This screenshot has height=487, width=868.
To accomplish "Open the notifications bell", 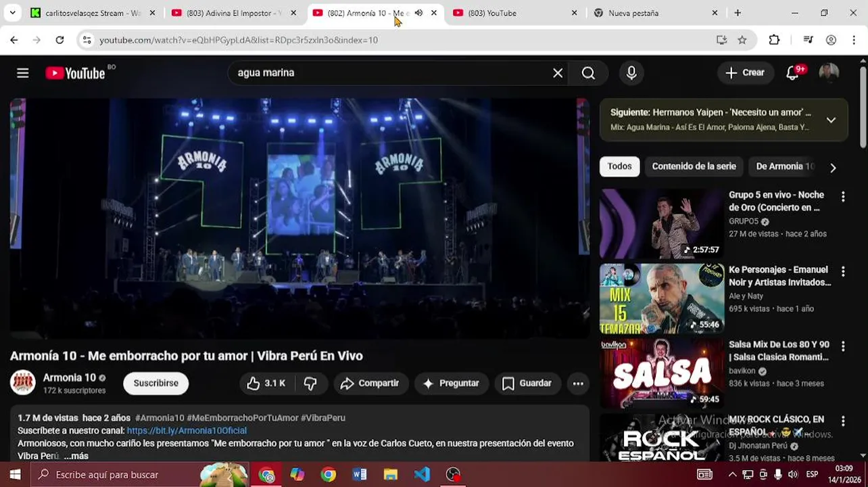I will pyautogui.click(x=792, y=73).
